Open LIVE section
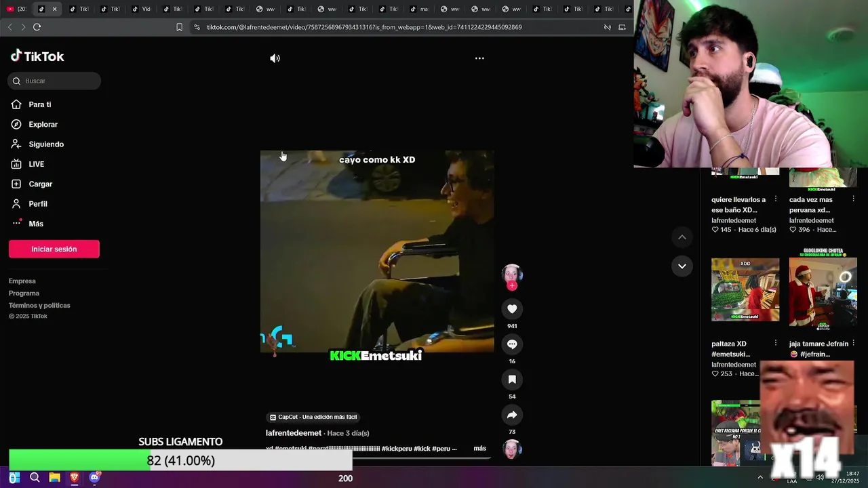Viewport: 868px width, 488px height. click(28, 164)
